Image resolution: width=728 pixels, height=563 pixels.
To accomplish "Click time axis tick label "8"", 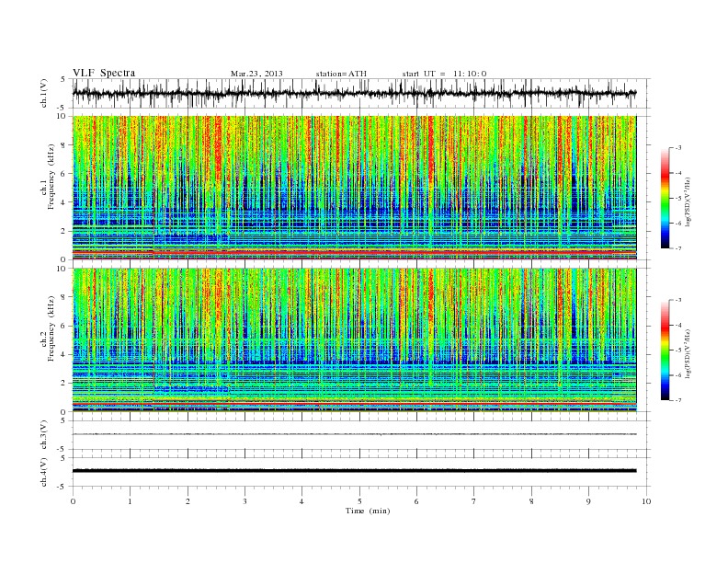I will point(531,501).
